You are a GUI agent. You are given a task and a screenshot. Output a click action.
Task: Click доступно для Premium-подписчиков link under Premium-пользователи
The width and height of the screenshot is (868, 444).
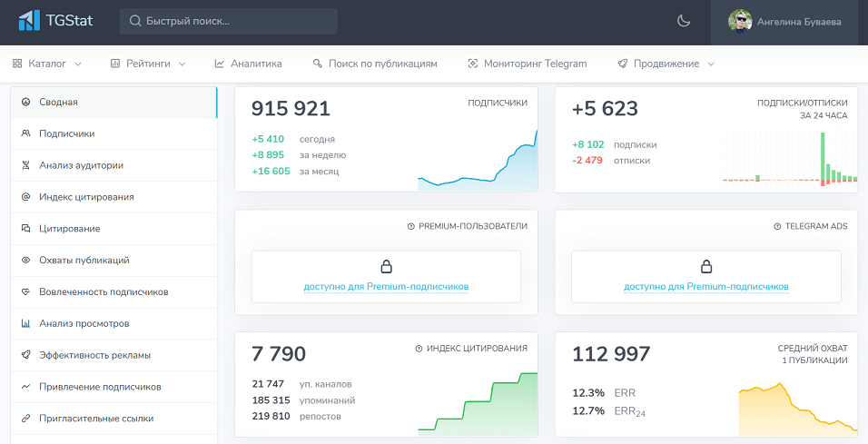coord(386,287)
